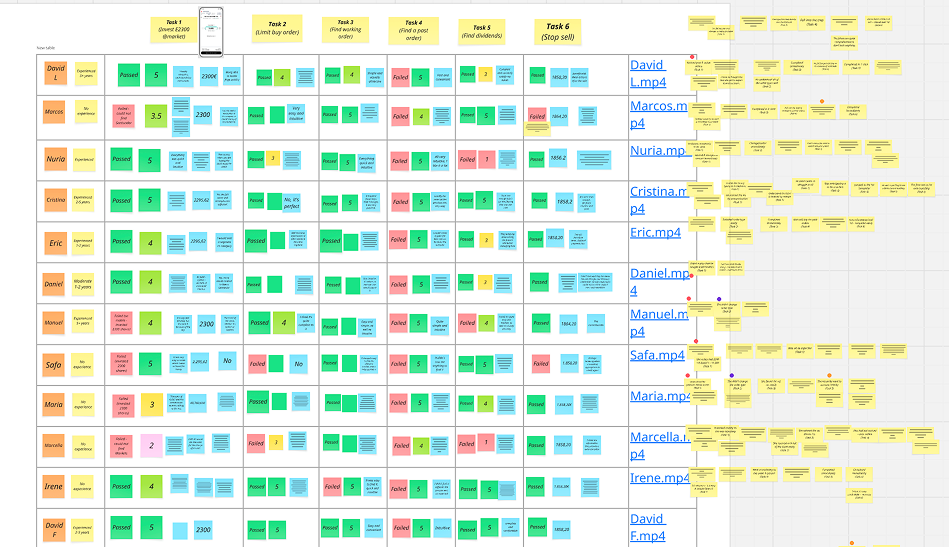This screenshot has width=949, height=547.
Task: Select the red Failed sticky in Marcos Task 1 cell
Action: tap(123, 116)
